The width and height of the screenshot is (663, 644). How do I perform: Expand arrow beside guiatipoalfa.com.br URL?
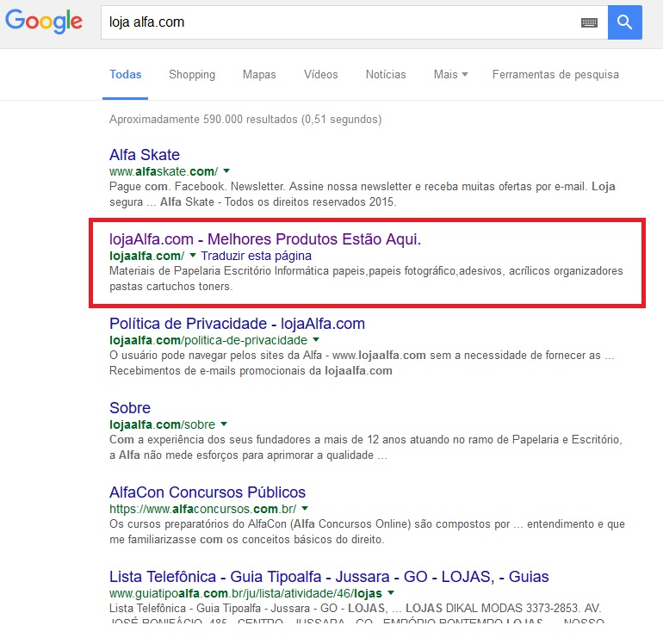point(391,593)
